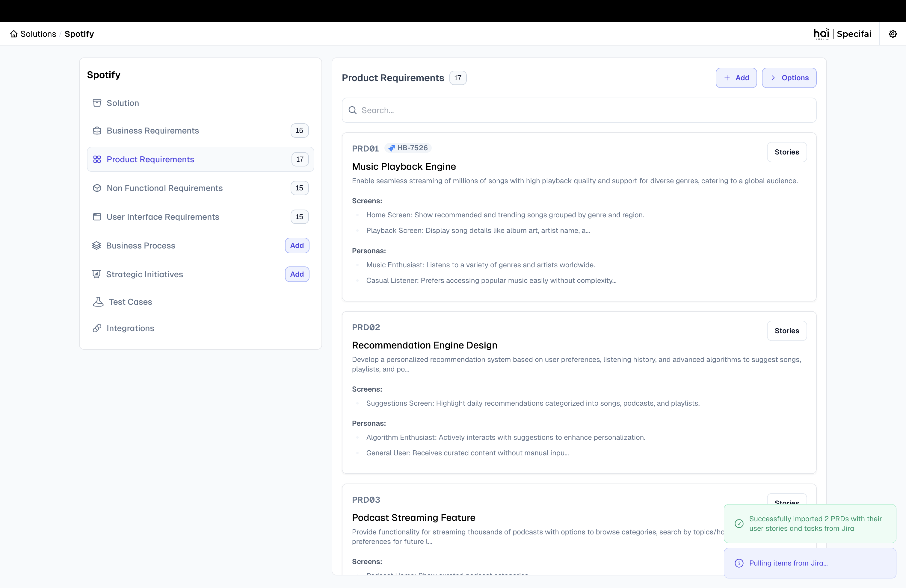Click the User Interface Requirements window icon
Screen dimensions: 906x588
click(97, 217)
